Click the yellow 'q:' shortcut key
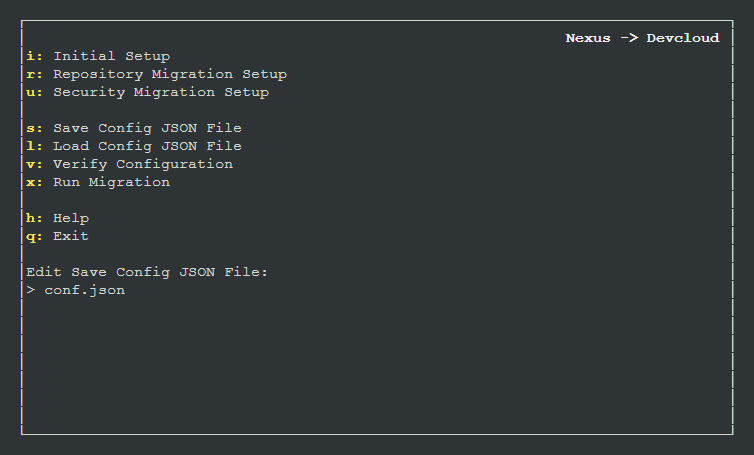This screenshot has width=754, height=455. click(34, 237)
